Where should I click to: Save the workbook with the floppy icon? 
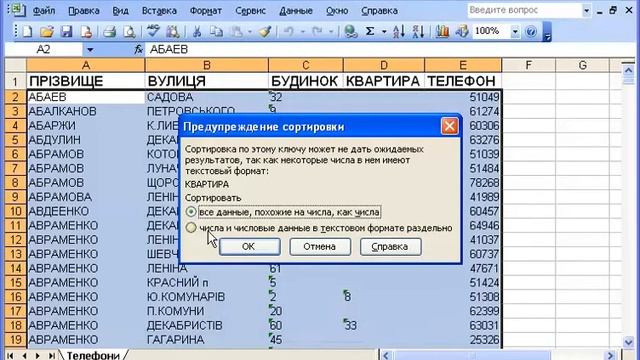[67, 31]
